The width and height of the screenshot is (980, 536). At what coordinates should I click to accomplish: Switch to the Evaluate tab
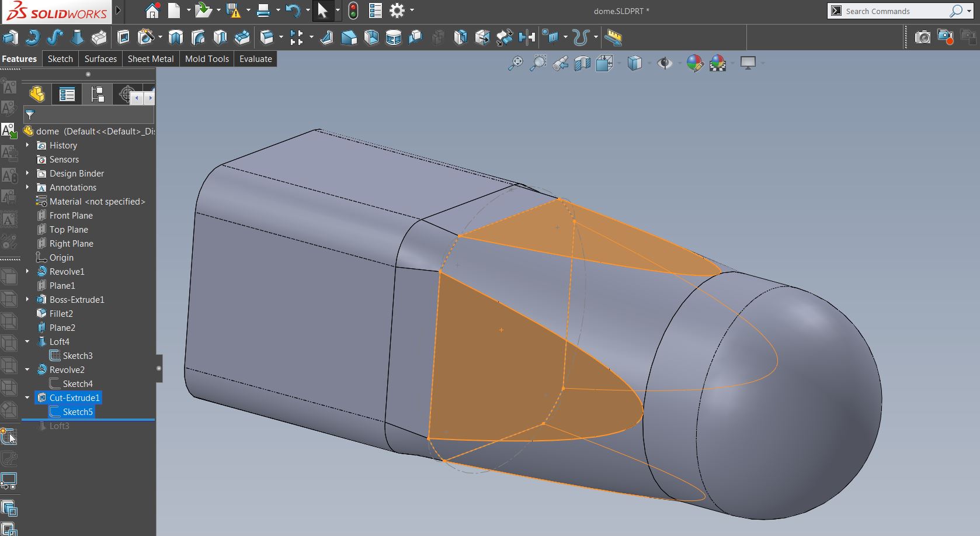coord(256,58)
